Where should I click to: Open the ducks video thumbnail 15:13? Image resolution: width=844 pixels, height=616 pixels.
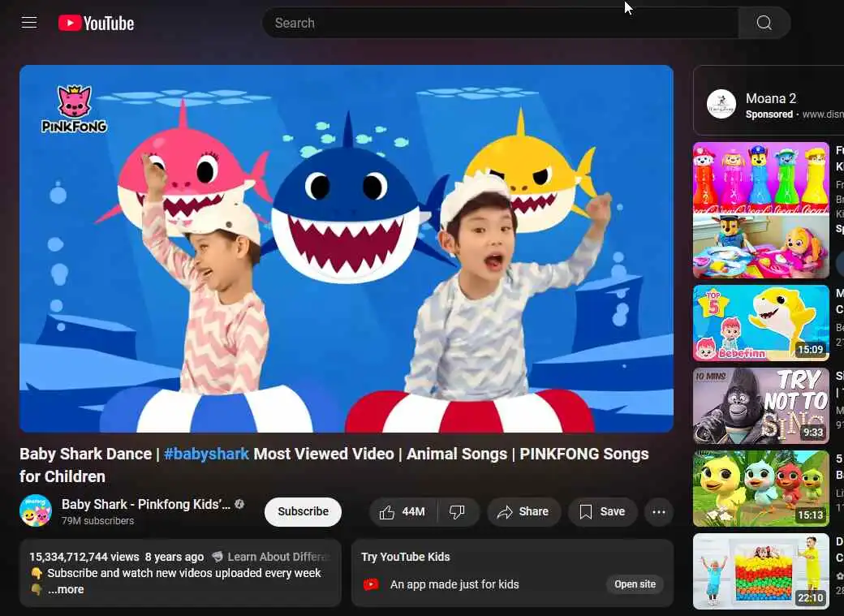click(760, 489)
